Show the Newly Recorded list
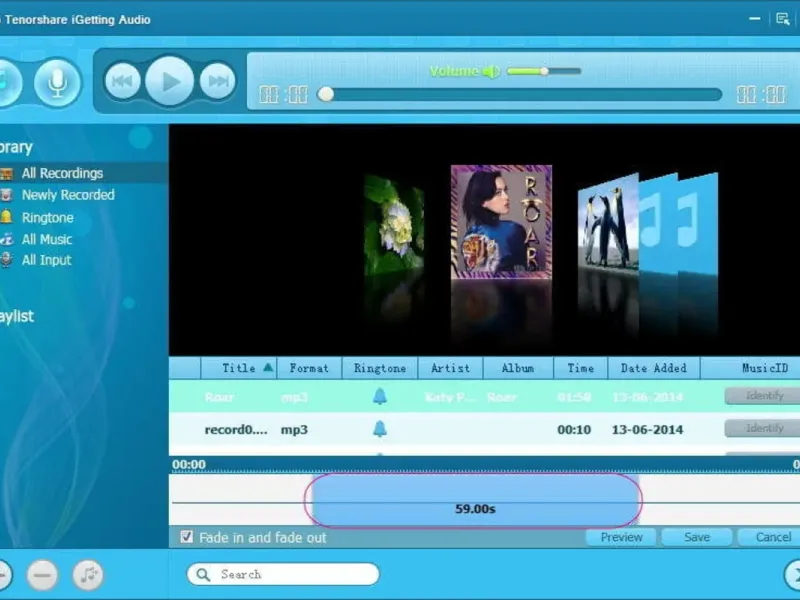This screenshot has height=600, width=800. 68,195
